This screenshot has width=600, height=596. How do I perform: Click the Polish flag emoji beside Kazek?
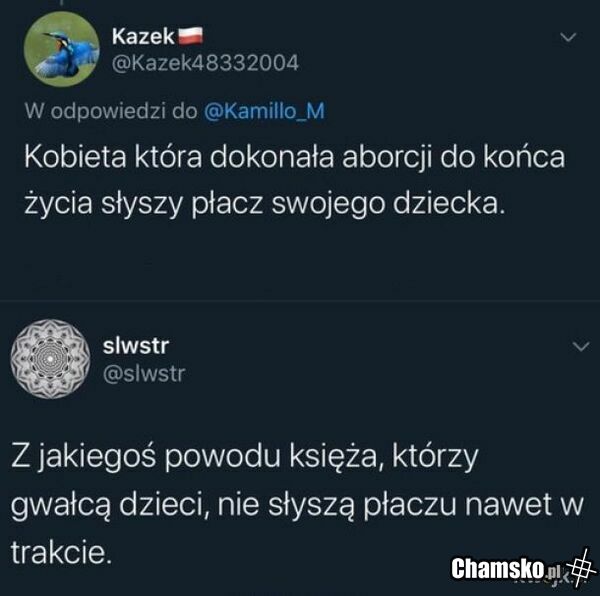coord(190,36)
